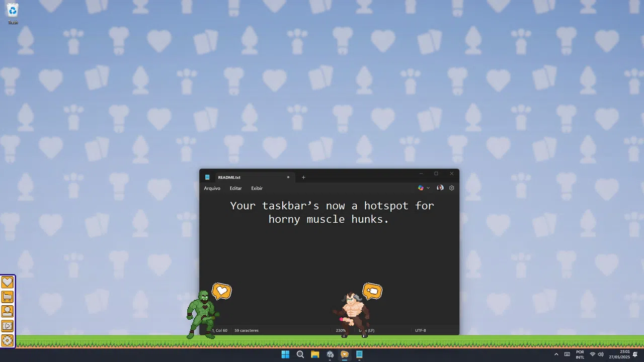Click the heart speech bubble above green orc
Image resolution: width=644 pixels, height=362 pixels.
pyautogui.click(x=222, y=291)
